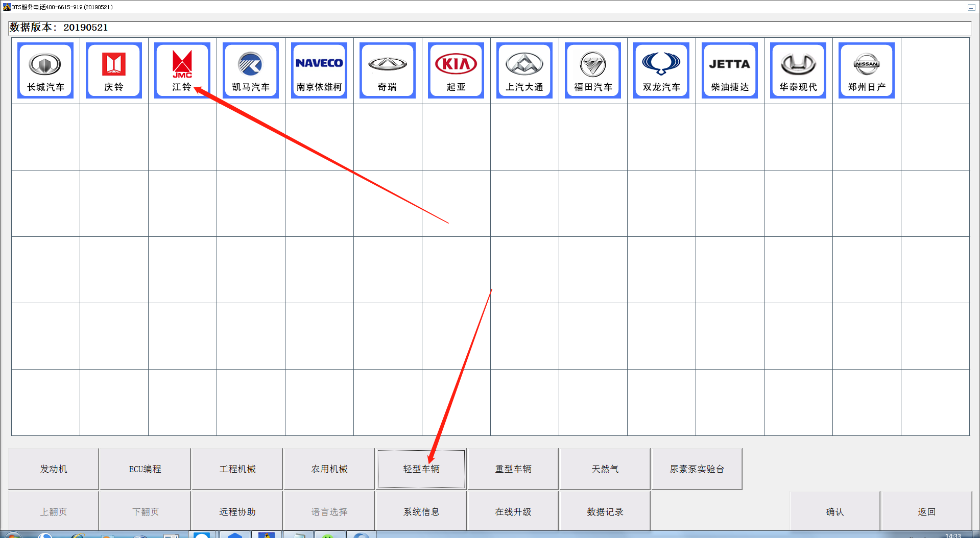The image size is (980, 538).
Task: Open the 工程机械 category
Action: point(237,469)
